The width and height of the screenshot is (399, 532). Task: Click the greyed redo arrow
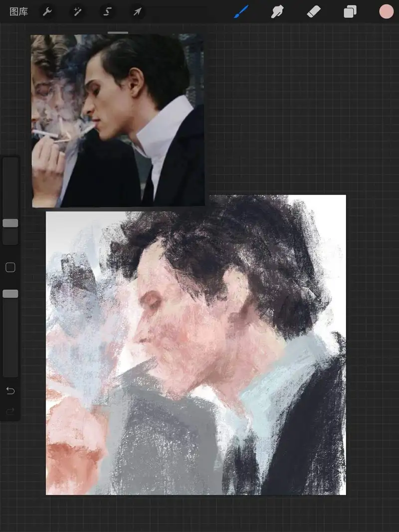coord(10,411)
